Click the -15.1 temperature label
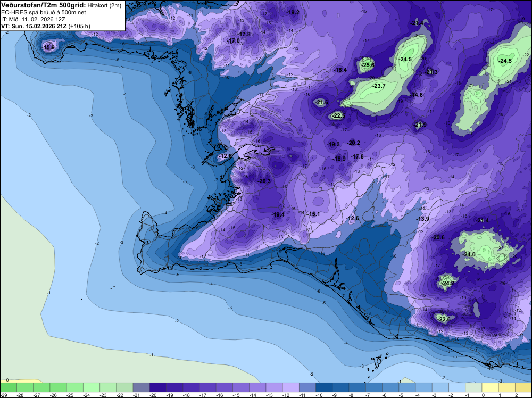The height and width of the screenshot is (398, 532). (x=313, y=214)
